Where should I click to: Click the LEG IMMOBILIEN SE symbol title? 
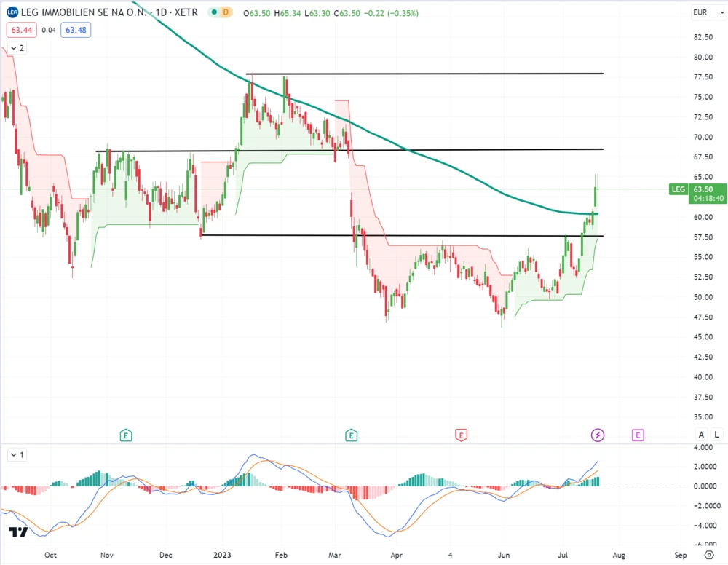84,12
